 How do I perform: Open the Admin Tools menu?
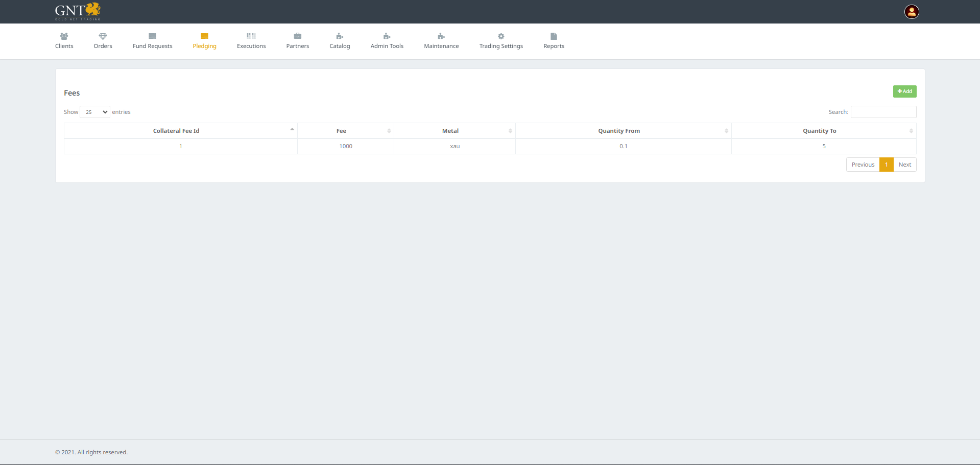(x=387, y=41)
